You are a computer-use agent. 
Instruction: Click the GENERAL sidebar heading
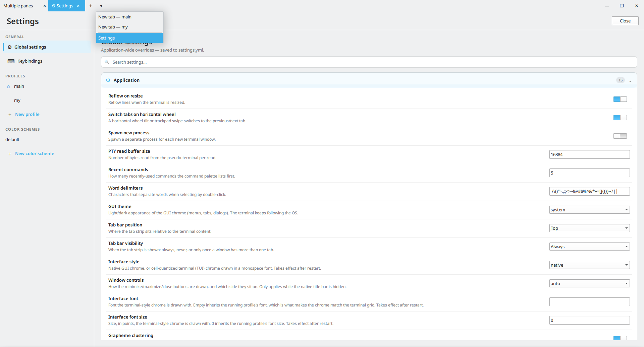pyautogui.click(x=15, y=37)
